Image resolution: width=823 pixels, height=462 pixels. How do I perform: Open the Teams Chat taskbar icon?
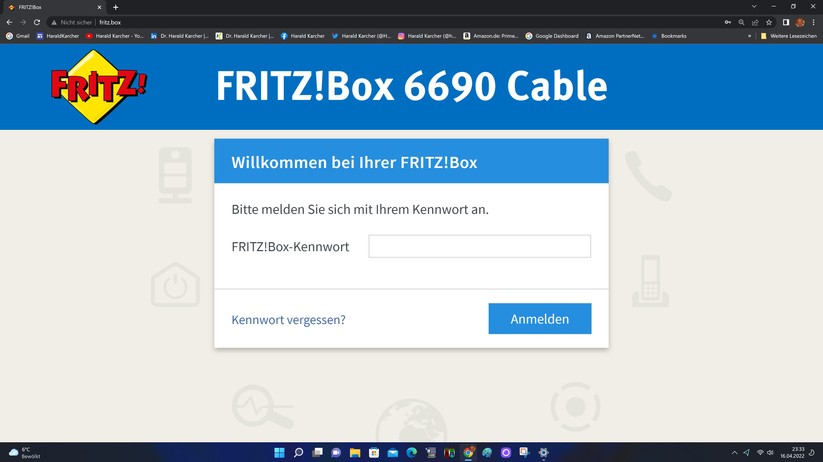336,453
